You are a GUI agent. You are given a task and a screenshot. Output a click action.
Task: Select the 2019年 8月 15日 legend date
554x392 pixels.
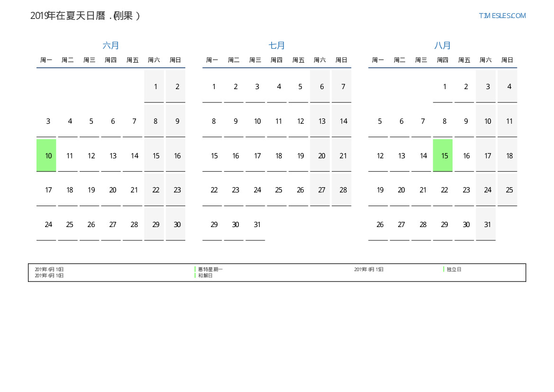point(369,269)
